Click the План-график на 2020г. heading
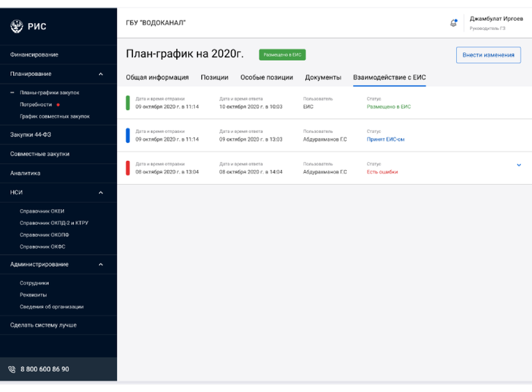 click(x=185, y=54)
